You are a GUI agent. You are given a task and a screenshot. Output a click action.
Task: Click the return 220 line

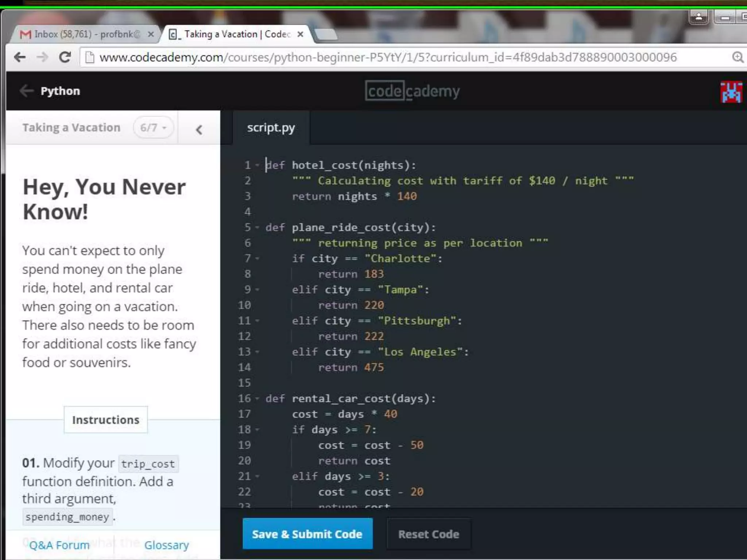pyautogui.click(x=351, y=305)
